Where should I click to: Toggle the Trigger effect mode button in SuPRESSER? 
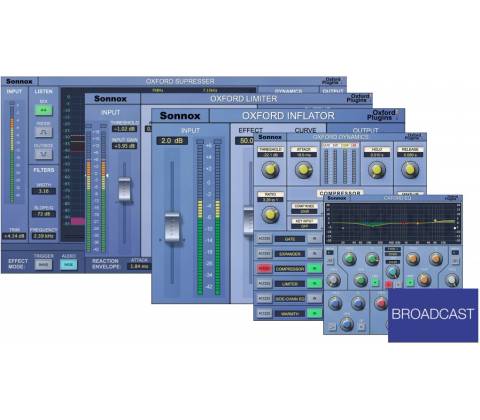44,265
